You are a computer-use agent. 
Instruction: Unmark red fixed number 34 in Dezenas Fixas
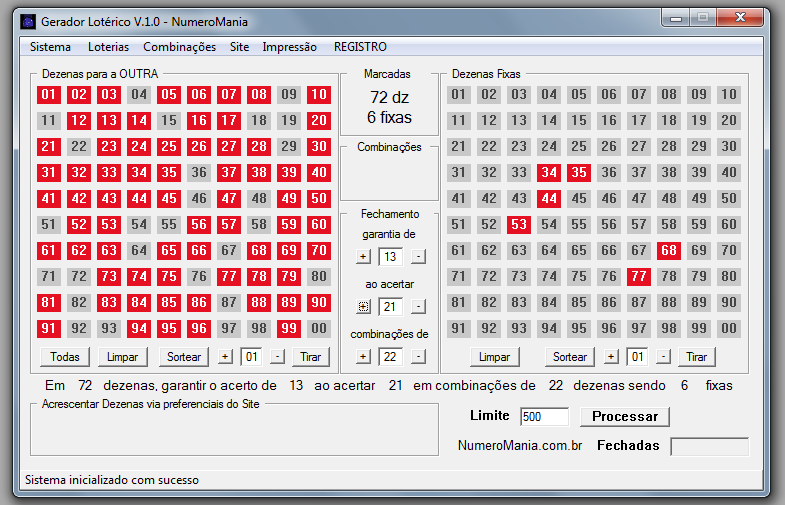pos(549,173)
